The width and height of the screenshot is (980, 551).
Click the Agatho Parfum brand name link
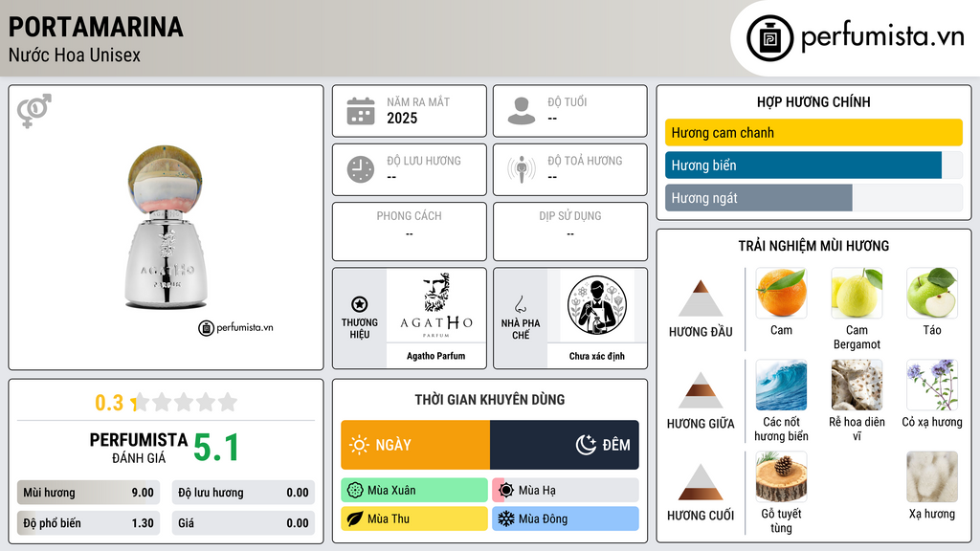pos(436,356)
